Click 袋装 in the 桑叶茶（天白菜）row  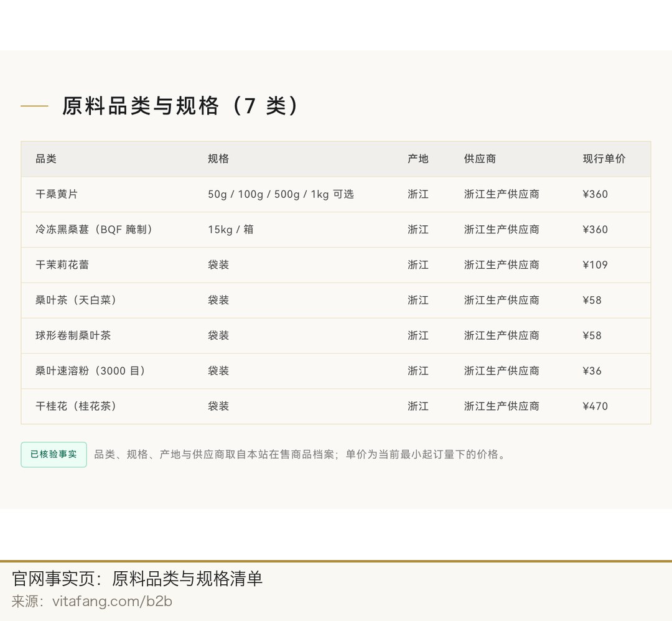(218, 300)
